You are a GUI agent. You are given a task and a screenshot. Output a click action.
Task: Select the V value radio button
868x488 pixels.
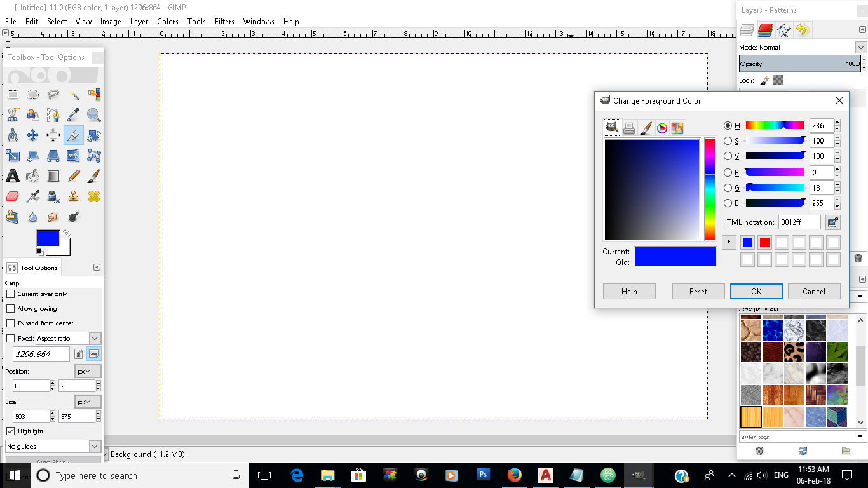click(728, 156)
